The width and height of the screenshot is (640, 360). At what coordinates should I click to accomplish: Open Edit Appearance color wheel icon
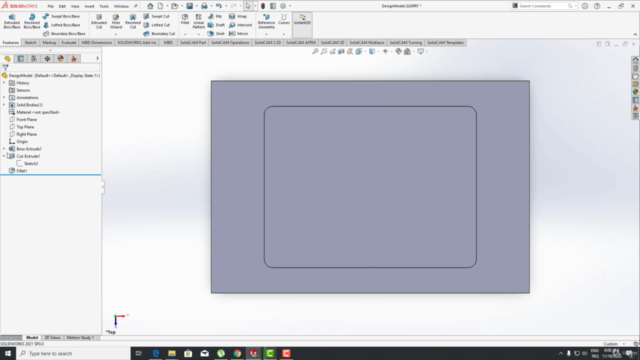398,51
